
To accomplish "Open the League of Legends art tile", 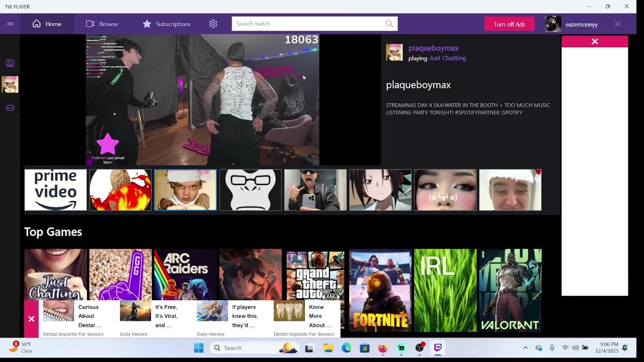I will click(250, 274).
